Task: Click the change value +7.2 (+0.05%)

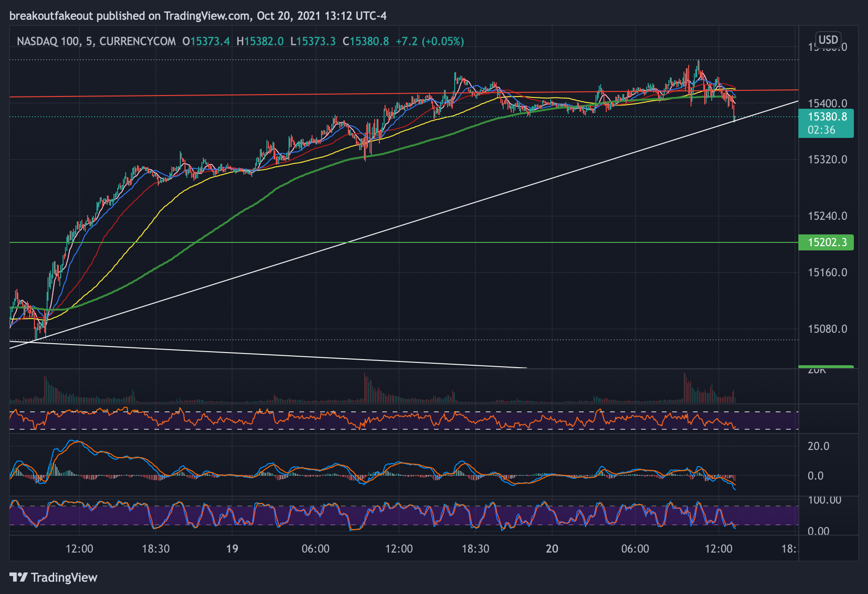Action: [x=430, y=41]
